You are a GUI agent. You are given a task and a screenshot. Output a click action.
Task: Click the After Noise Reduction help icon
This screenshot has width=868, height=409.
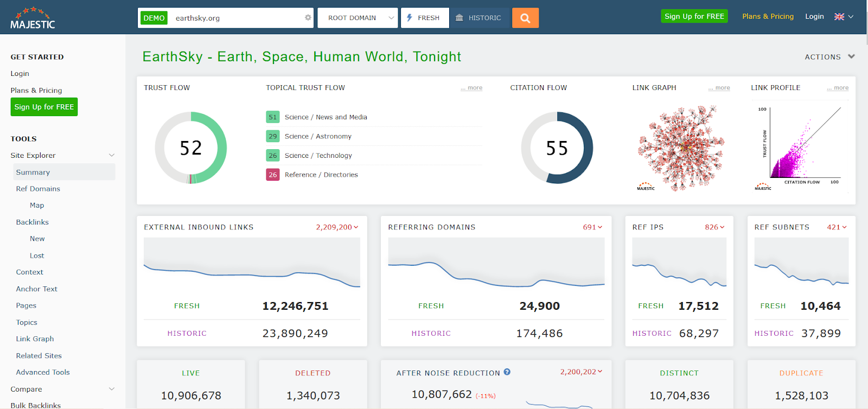(x=507, y=372)
